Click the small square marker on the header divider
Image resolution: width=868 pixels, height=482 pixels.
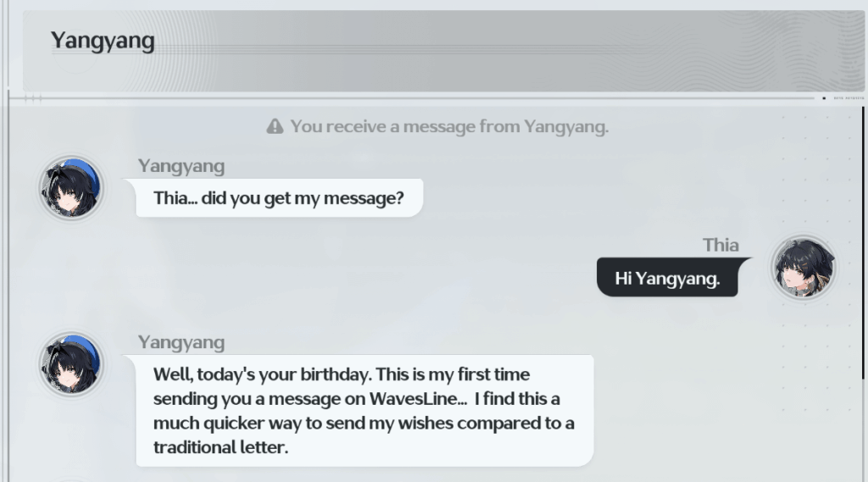point(823,98)
